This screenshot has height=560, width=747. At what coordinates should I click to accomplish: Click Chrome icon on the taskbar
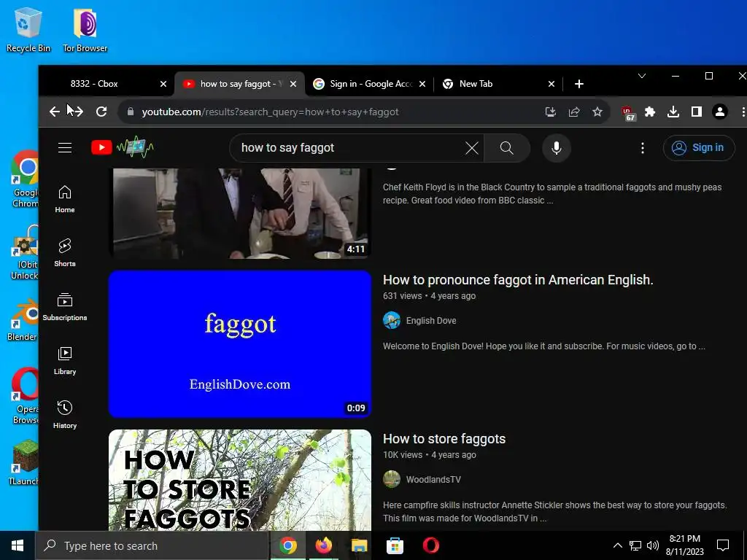click(287, 545)
